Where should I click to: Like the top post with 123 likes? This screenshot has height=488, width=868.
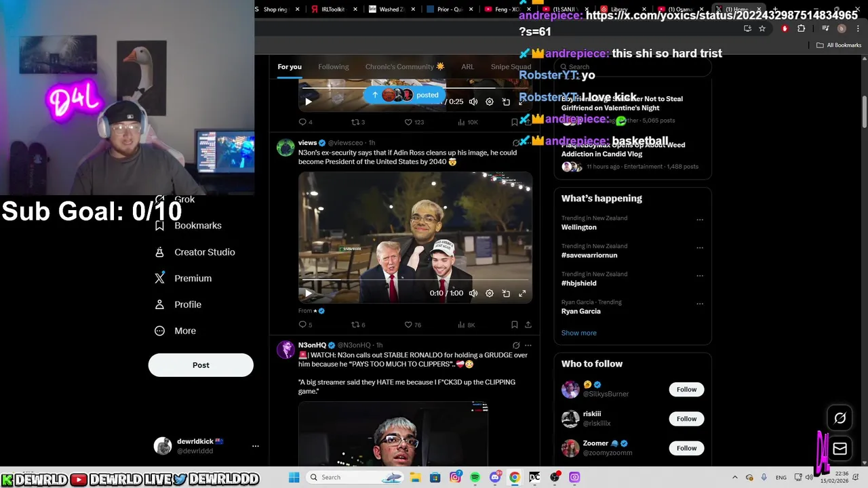point(414,122)
